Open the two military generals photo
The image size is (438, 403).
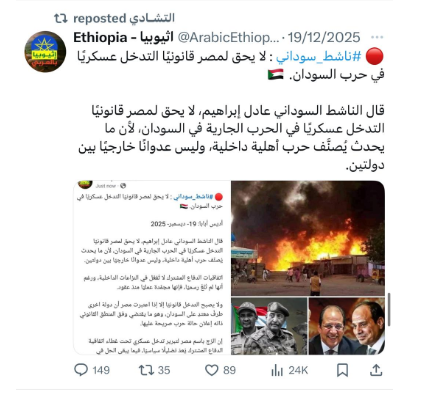pos(269,326)
